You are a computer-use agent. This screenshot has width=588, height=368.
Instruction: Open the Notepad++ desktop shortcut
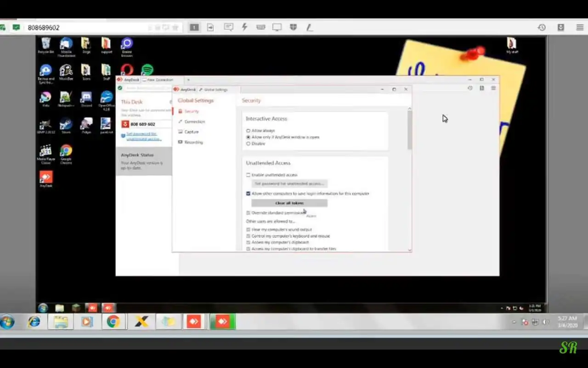coord(66,99)
